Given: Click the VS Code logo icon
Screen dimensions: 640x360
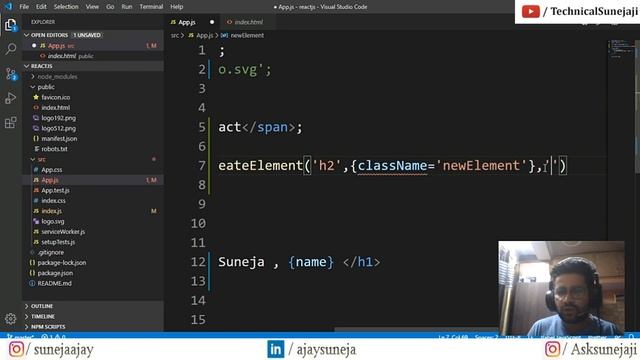Looking at the screenshot, I should [8, 7].
